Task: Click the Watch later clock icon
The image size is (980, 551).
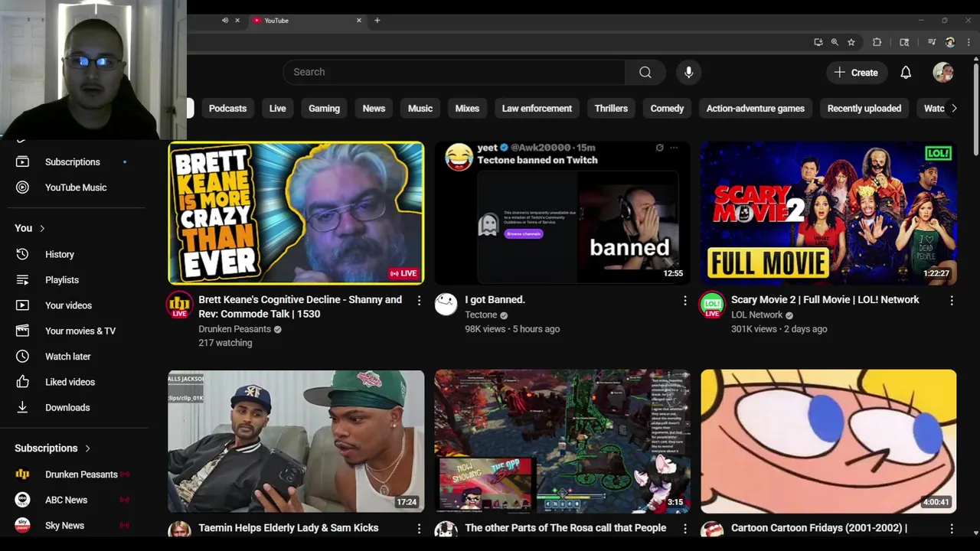Action: coord(22,356)
